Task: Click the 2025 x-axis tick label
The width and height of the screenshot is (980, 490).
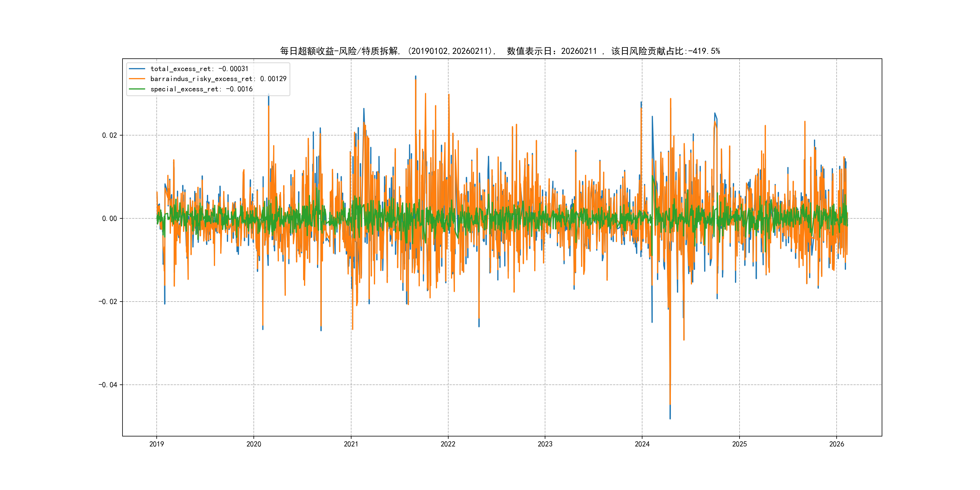Action: pyautogui.click(x=740, y=444)
